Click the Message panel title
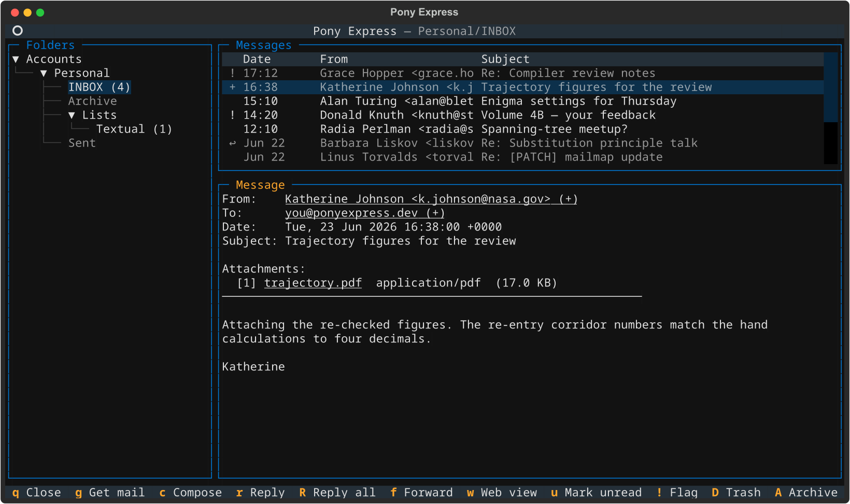Viewport: 850px width, 504px height. [x=260, y=185]
